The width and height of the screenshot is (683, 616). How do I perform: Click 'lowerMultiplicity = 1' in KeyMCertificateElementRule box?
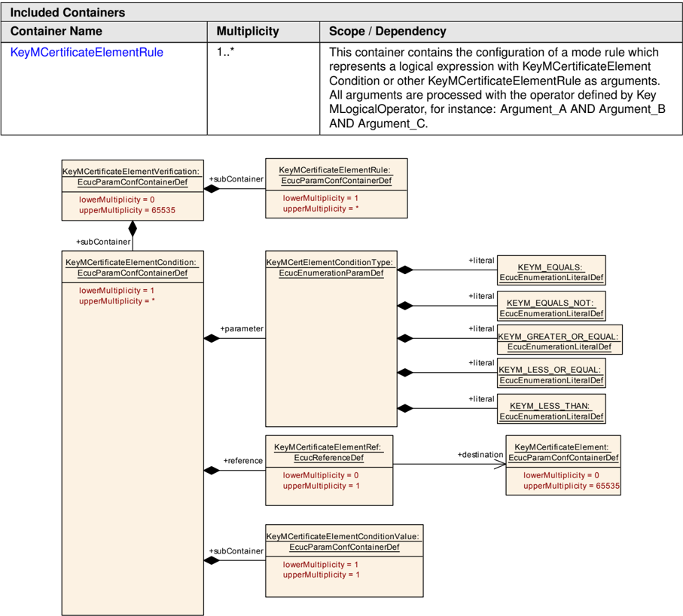tap(321, 198)
